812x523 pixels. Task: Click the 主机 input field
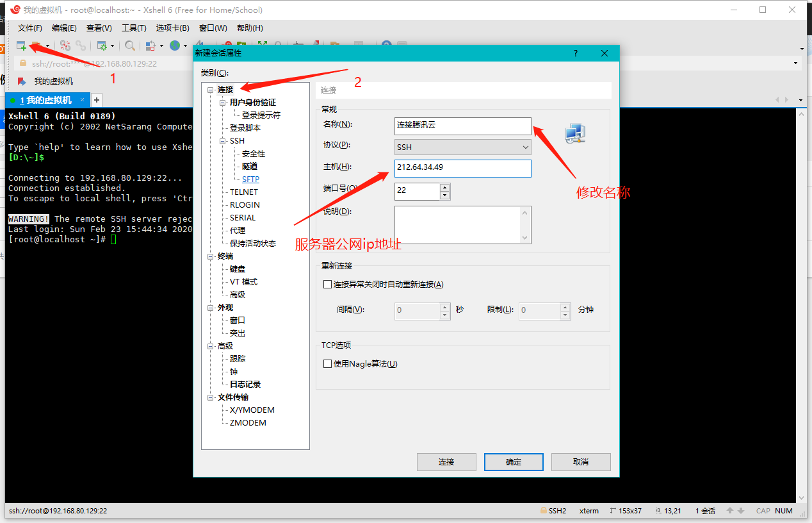pyautogui.click(x=463, y=168)
